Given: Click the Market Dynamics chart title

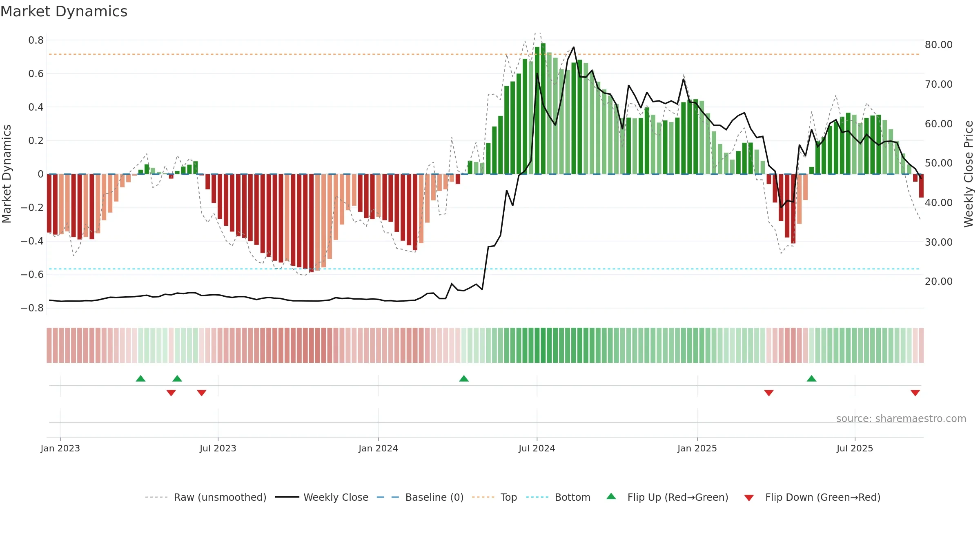Looking at the screenshot, I should [x=64, y=11].
